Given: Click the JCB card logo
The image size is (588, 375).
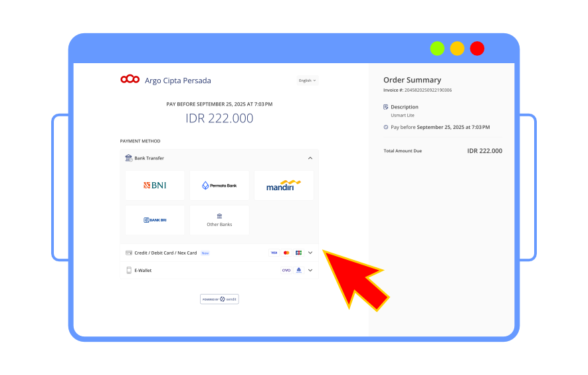Looking at the screenshot, I should 298,253.
